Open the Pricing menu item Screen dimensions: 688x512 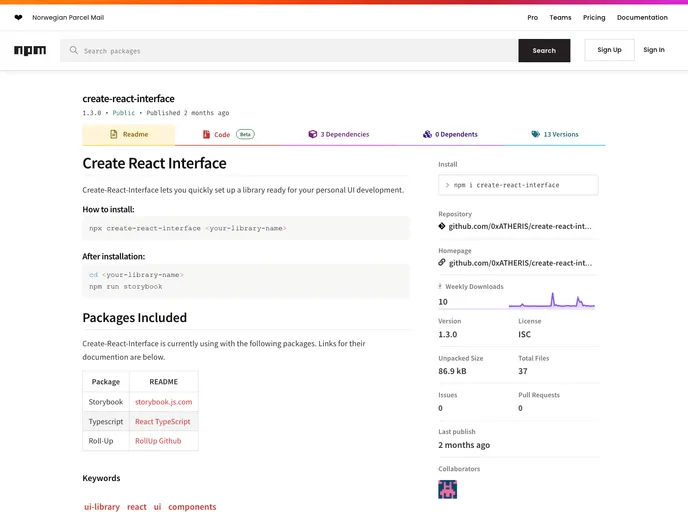(594, 17)
